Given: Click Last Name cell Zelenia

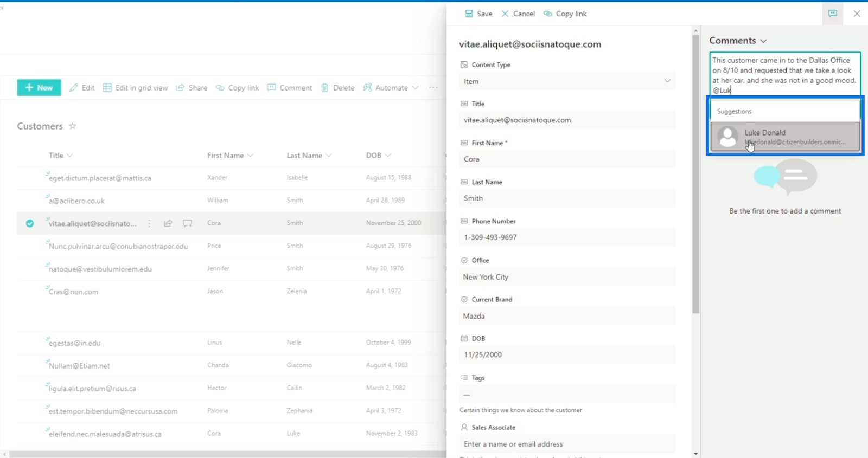Looking at the screenshot, I should pyautogui.click(x=297, y=292).
